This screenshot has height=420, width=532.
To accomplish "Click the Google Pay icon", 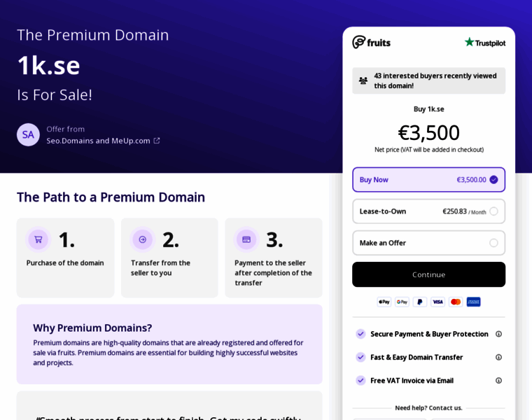I will click(402, 302).
